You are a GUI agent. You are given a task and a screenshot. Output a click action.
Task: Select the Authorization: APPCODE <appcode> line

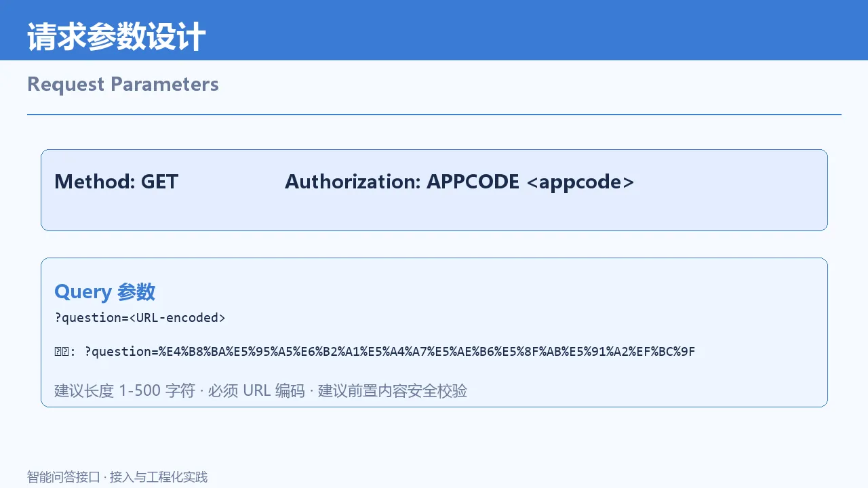click(x=459, y=182)
